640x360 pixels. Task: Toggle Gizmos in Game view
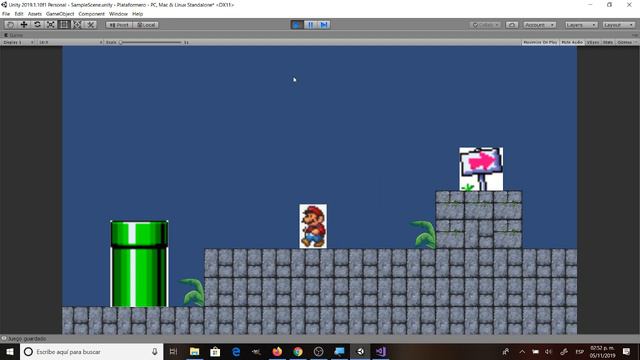624,42
